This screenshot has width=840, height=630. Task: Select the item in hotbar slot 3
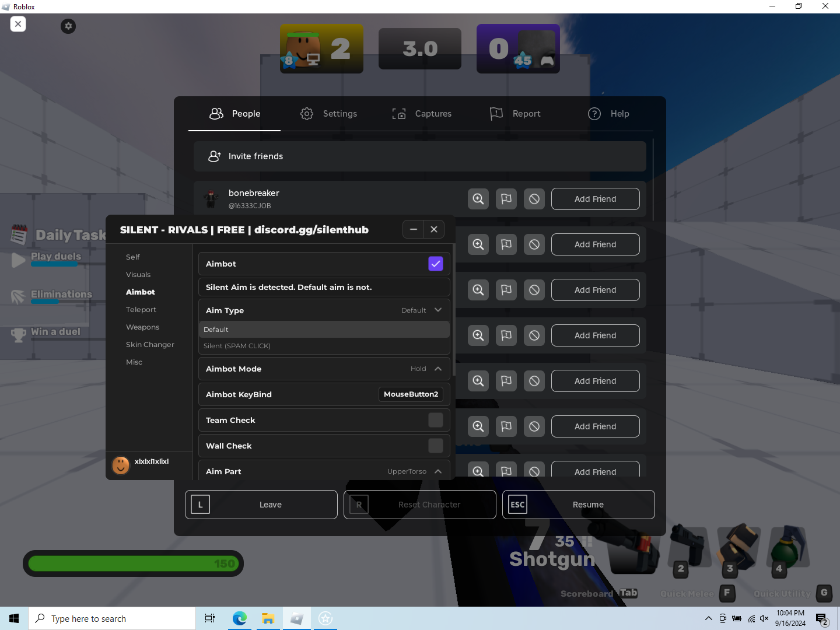pos(738,547)
